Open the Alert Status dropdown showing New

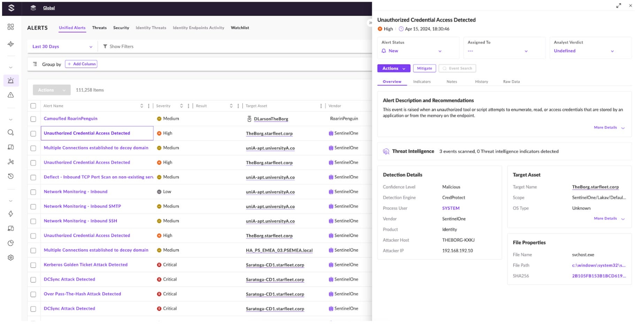(412, 51)
